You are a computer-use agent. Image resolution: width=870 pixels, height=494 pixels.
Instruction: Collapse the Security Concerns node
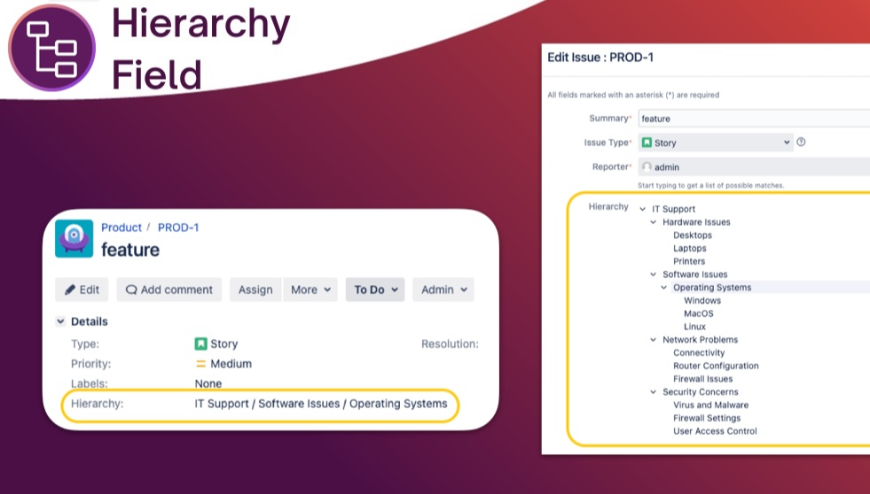(653, 392)
